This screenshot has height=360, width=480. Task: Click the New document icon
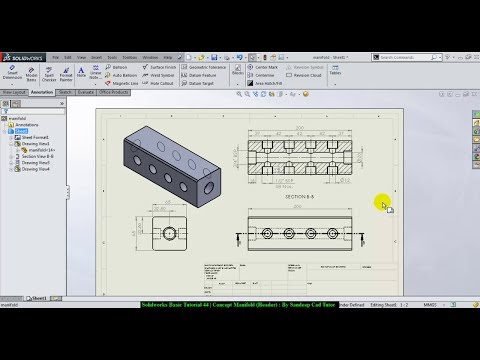tap(189, 57)
